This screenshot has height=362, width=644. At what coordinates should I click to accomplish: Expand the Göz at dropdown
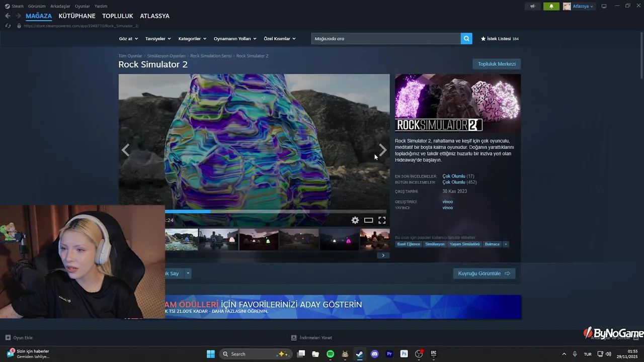128,39
